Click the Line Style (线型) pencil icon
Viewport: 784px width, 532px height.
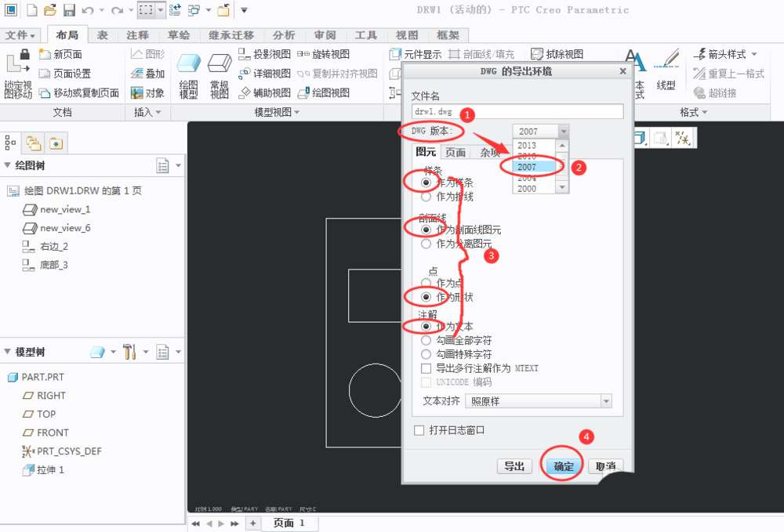coord(667,60)
